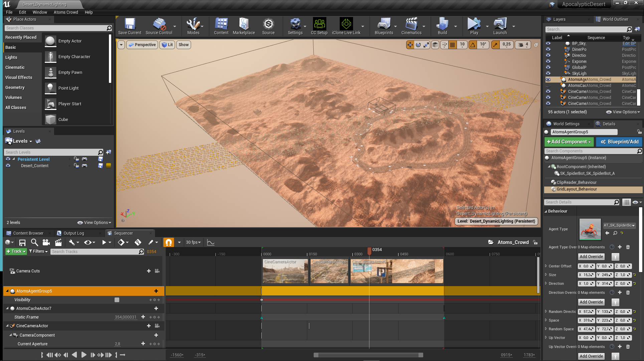
Task: Open the Help menu
Action: pyautogui.click(x=89, y=12)
